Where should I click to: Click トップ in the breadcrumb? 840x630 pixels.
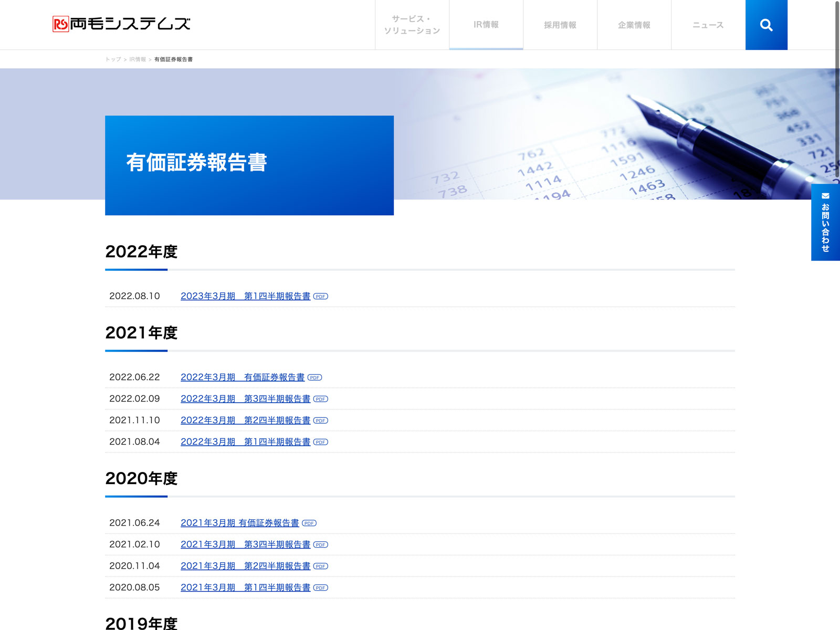pyautogui.click(x=113, y=59)
